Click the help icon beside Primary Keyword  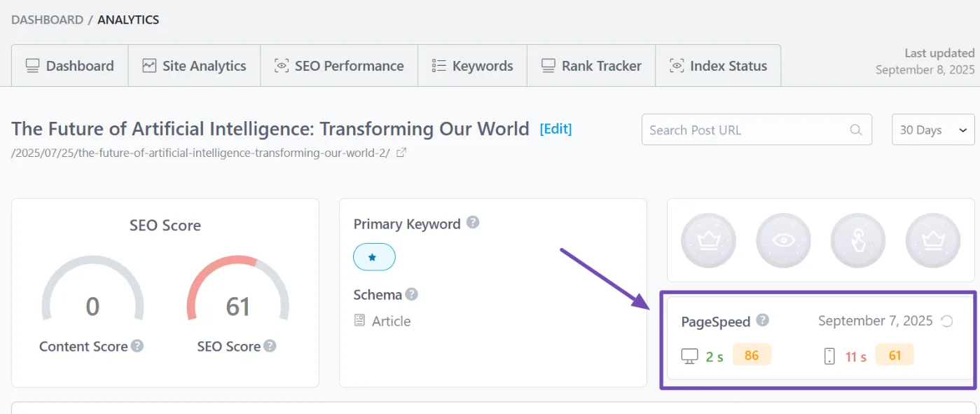[473, 223]
